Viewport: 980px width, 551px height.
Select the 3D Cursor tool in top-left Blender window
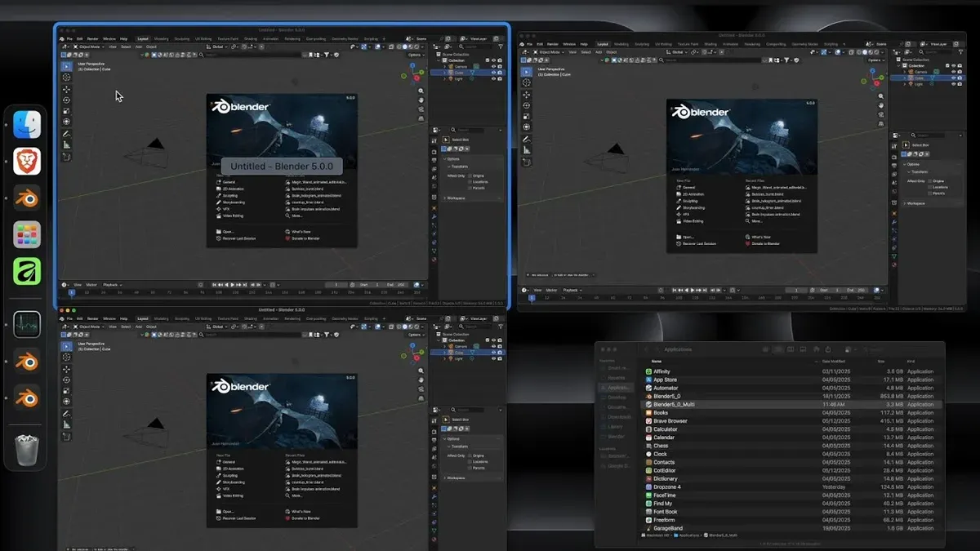[x=66, y=78]
